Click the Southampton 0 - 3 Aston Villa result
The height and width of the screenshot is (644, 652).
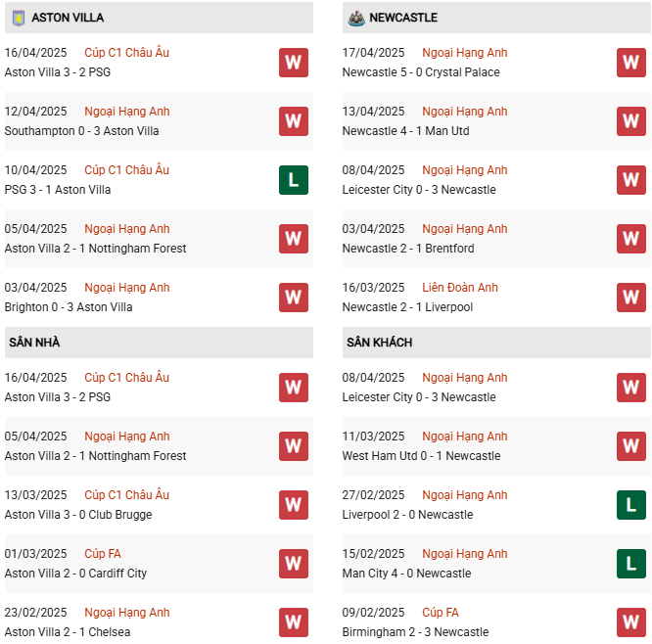pyautogui.click(x=81, y=131)
